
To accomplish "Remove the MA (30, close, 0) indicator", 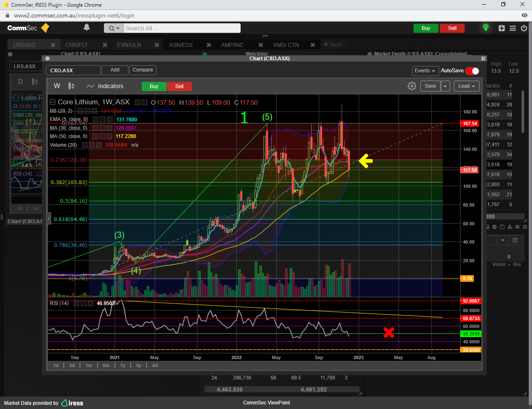I will pyautogui.click(x=109, y=128).
